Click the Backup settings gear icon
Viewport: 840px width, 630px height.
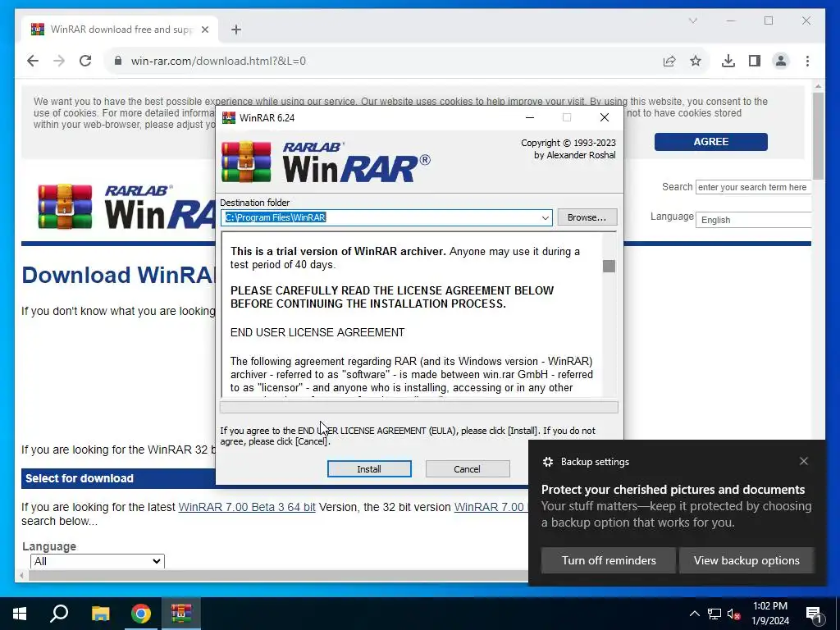pos(547,462)
